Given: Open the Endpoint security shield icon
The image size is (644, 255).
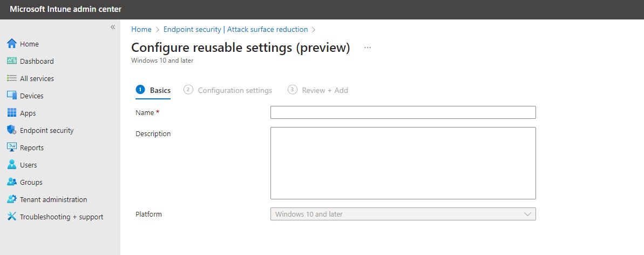Looking at the screenshot, I should (12, 130).
